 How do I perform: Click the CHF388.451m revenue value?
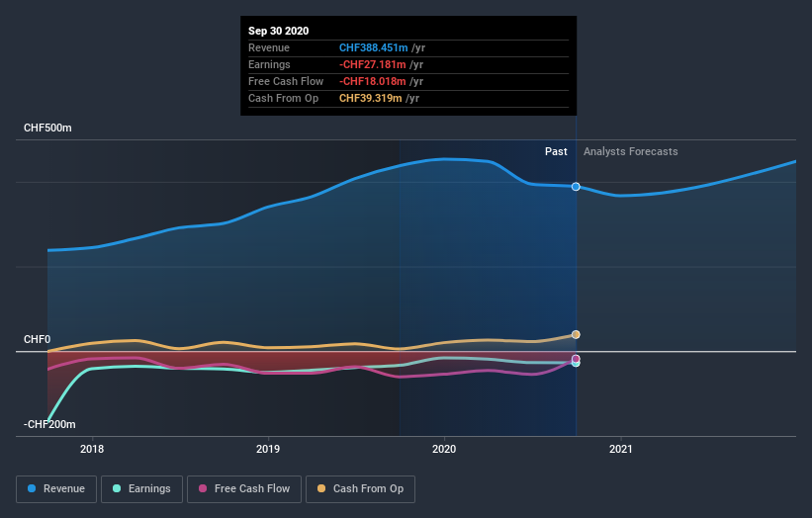(374, 47)
